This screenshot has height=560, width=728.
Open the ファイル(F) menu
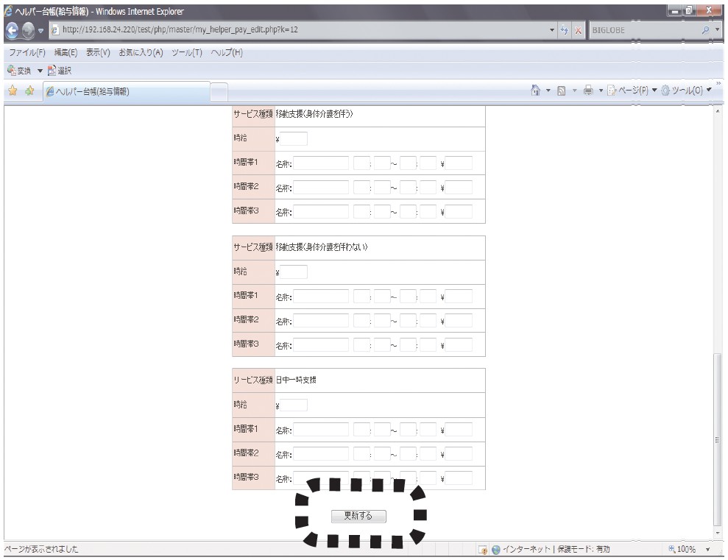27,52
